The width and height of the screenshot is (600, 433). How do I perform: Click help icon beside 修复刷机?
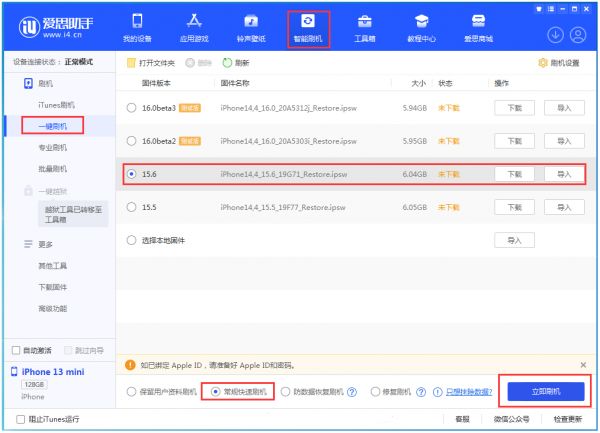click(x=421, y=392)
